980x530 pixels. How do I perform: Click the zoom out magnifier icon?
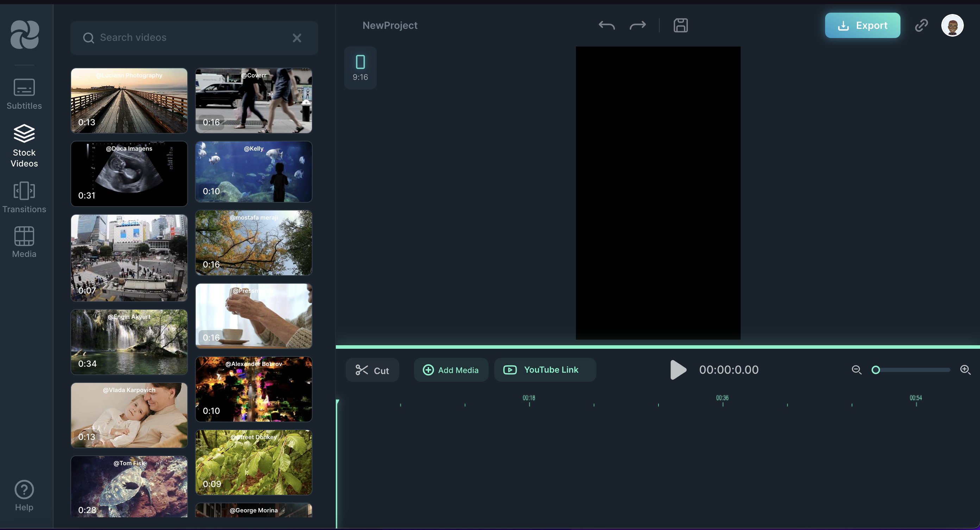click(856, 370)
